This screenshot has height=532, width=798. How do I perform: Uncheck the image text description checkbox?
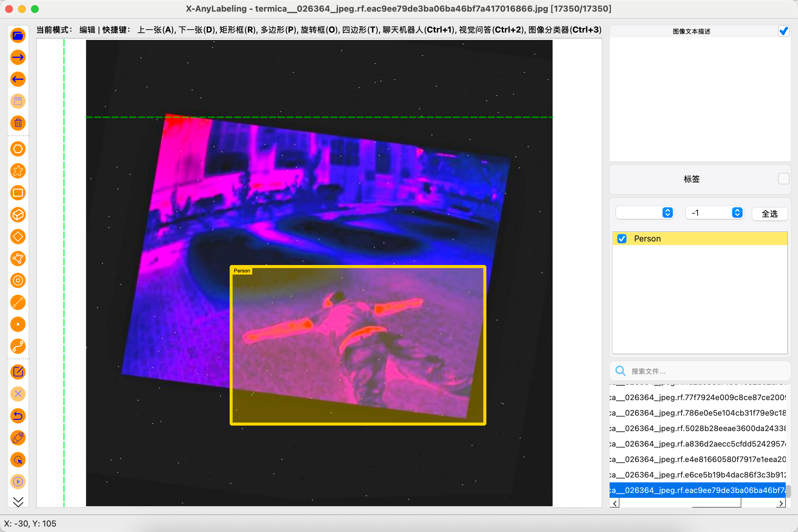pyautogui.click(x=783, y=31)
